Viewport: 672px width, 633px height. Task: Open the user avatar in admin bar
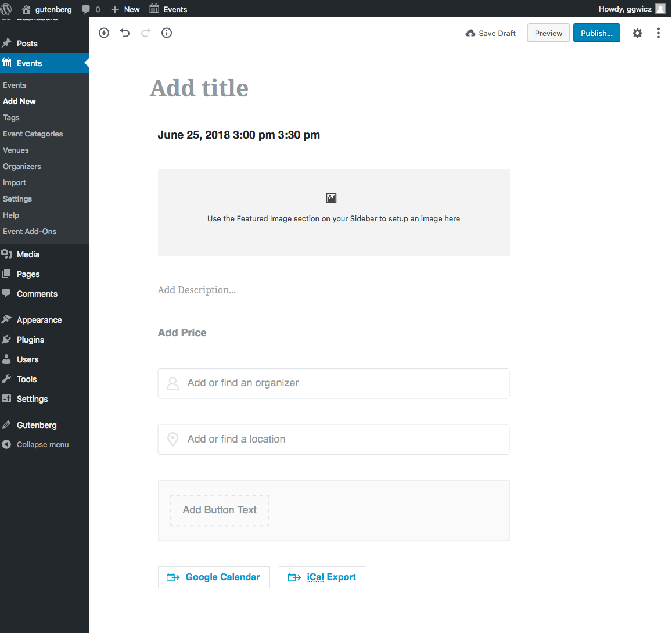pyautogui.click(x=660, y=9)
